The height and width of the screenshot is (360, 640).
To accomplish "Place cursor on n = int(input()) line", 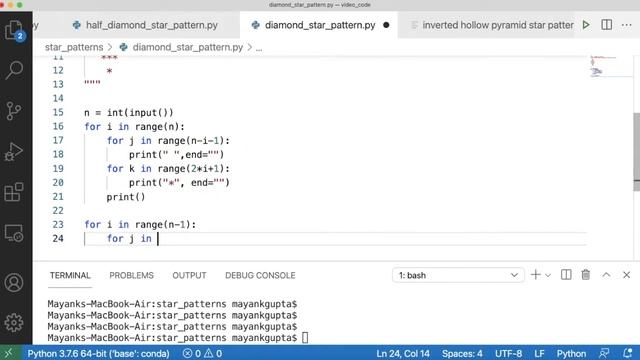I will click(x=129, y=113).
